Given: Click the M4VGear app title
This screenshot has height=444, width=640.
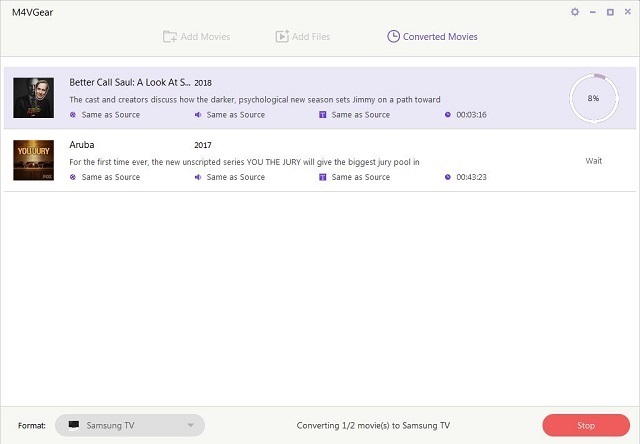Looking at the screenshot, I should pyautogui.click(x=33, y=12).
